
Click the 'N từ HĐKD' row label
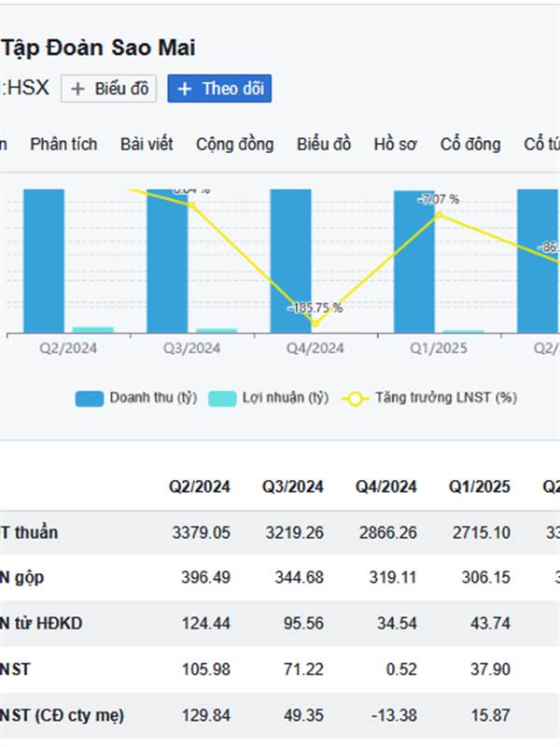(41, 624)
